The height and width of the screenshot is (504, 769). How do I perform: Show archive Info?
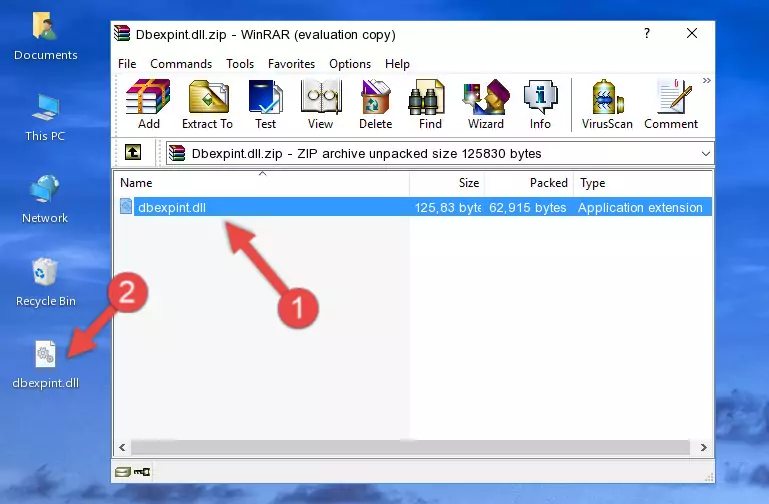540,104
